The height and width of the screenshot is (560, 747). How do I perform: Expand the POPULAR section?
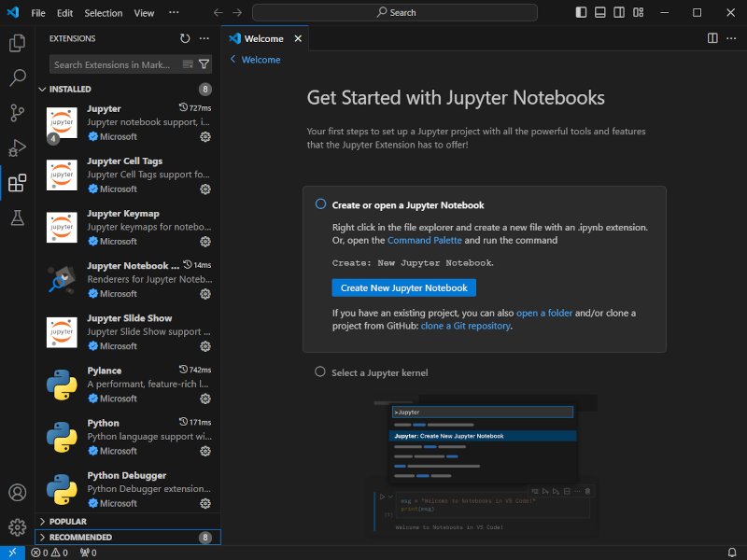click(128, 522)
